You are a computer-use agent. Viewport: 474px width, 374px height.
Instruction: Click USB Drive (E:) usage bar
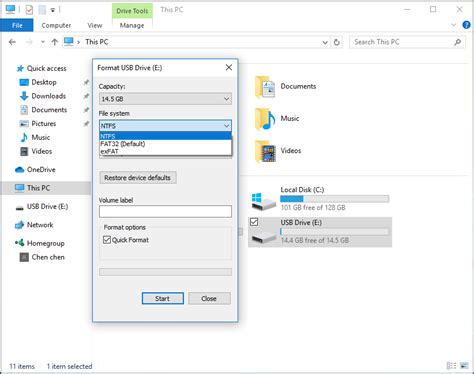click(x=334, y=232)
